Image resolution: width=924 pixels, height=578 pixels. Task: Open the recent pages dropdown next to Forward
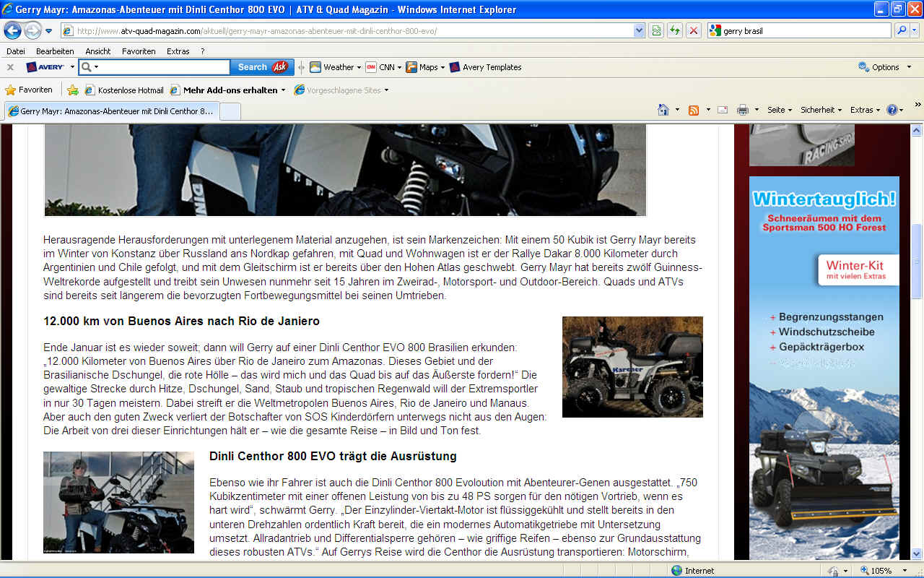click(x=49, y=31)
